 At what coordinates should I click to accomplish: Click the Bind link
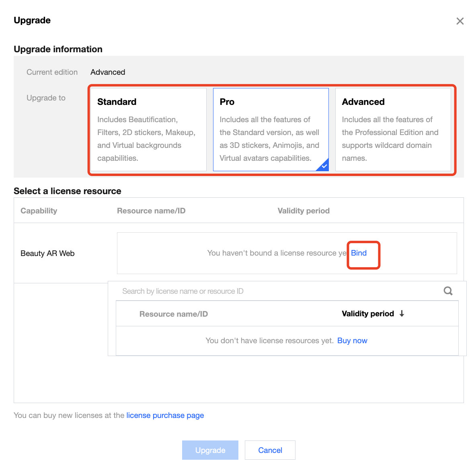click(x=359, y=253)
